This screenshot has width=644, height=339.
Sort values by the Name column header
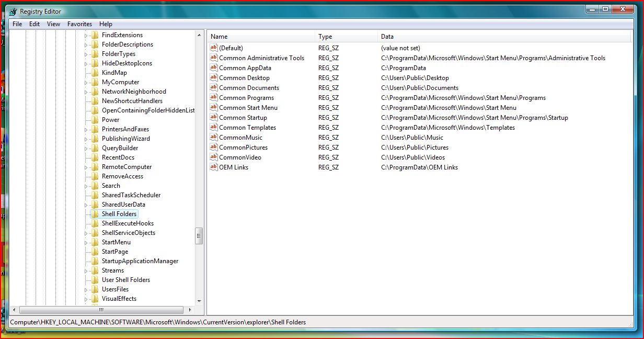261,37
